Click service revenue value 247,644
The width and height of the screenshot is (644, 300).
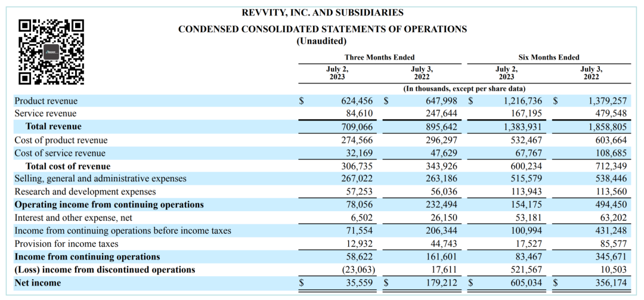(440, 113)
